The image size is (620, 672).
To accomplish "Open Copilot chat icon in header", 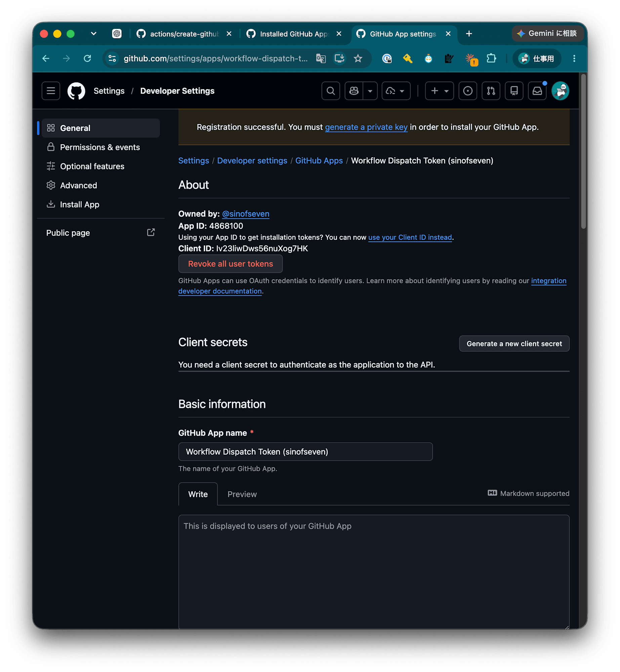I will click(354, 91).
